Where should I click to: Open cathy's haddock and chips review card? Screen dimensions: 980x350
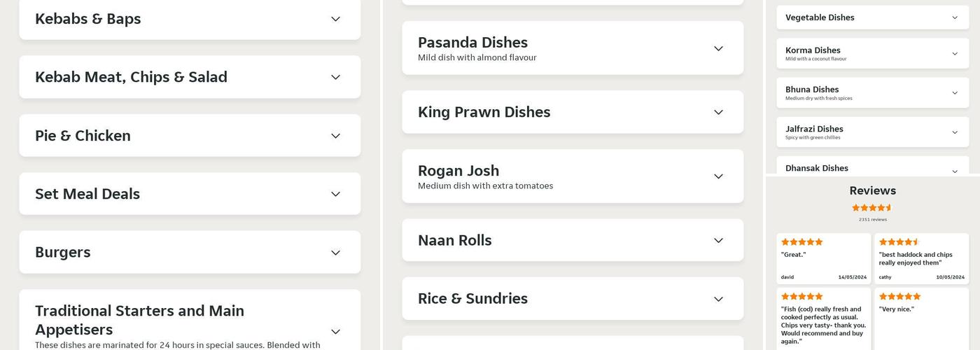921,258
